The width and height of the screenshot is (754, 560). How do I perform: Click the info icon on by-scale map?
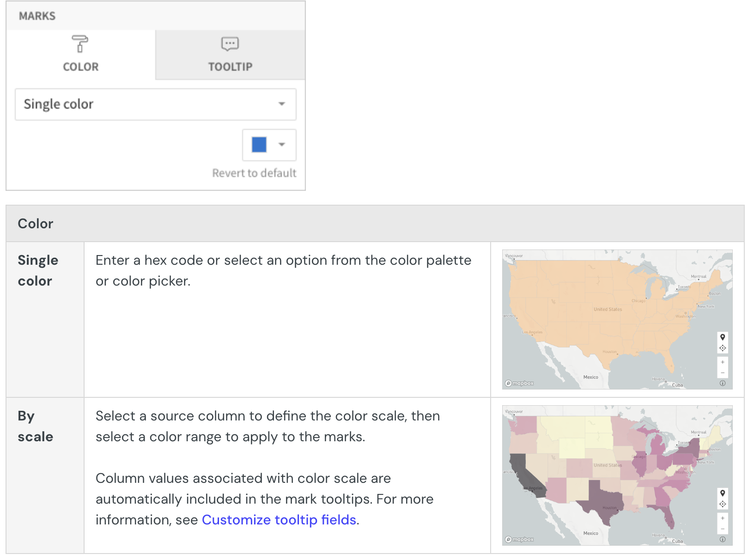click(x=723, y=539)
